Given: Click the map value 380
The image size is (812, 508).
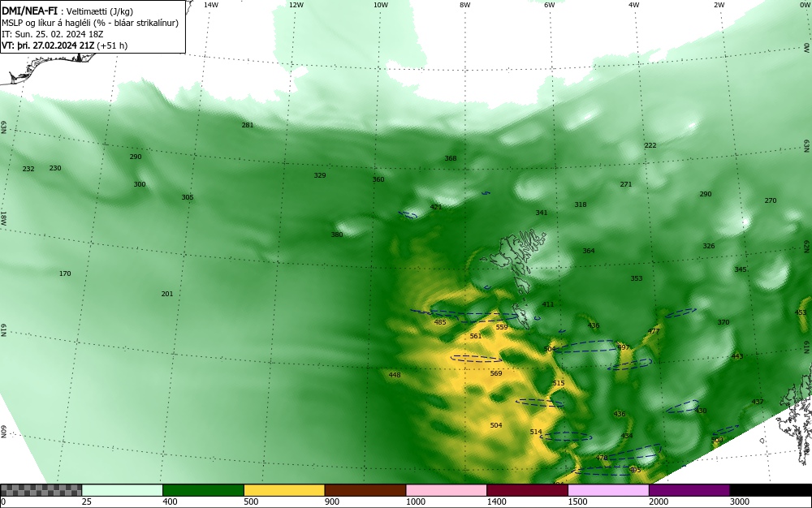Looking at the screenshot, I should [x=337, y=235].
